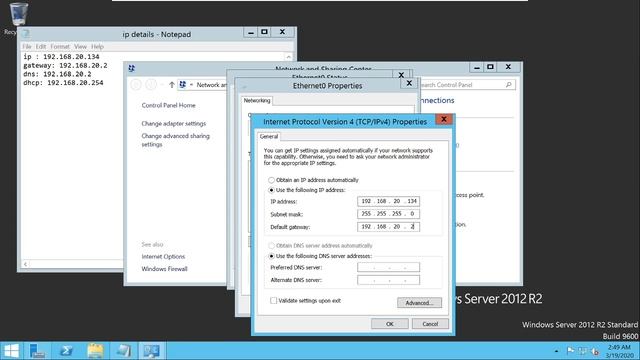Open the Help menu in Notepad
640x360 pixels.
click(97, 47)
